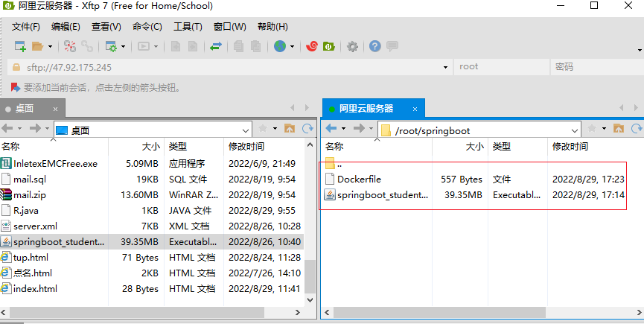
Task: Click the globe encoding icon
Action: click(x=280, y=46)
